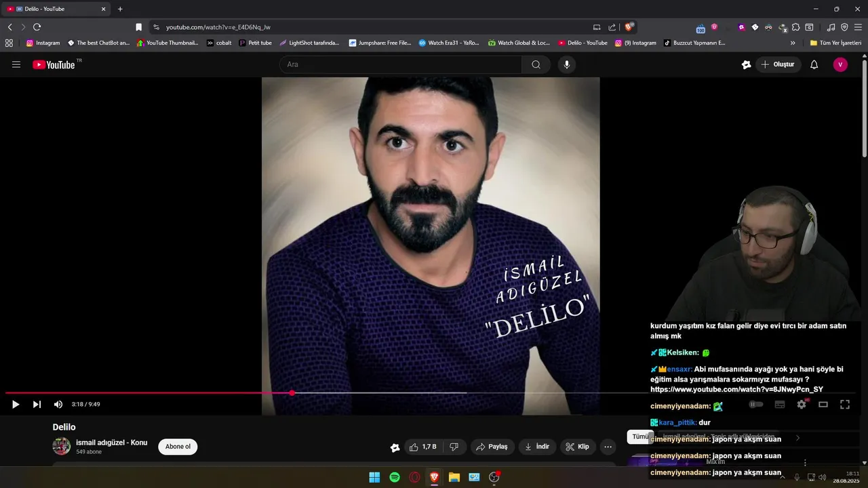Open Spotify from taskbar
Viewport: 868px width, 488px height.
pos(395,477)
